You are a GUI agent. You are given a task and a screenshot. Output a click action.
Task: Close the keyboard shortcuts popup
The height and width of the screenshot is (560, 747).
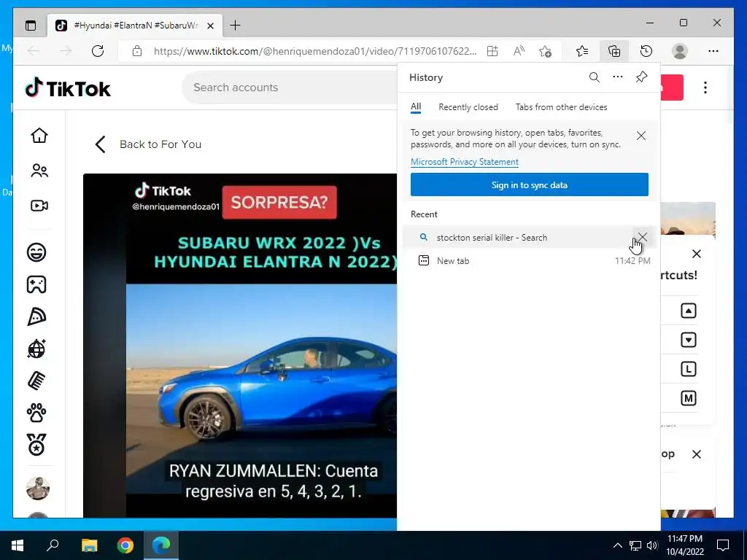[697, 254]
